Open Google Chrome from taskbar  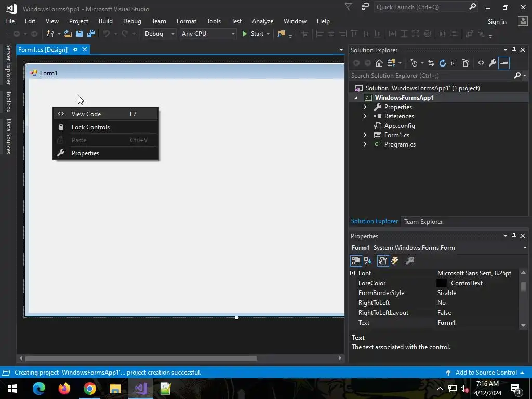coord(89,389)
